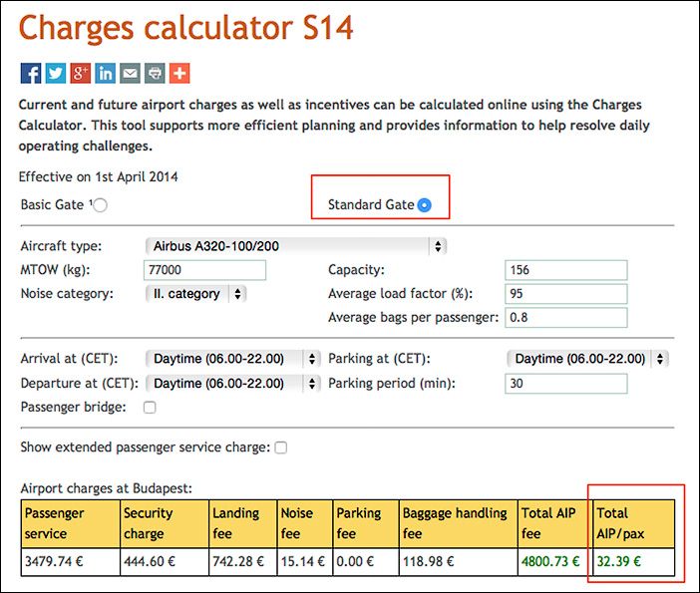
Task: Send page by email icon
Action: pos(130,73)
